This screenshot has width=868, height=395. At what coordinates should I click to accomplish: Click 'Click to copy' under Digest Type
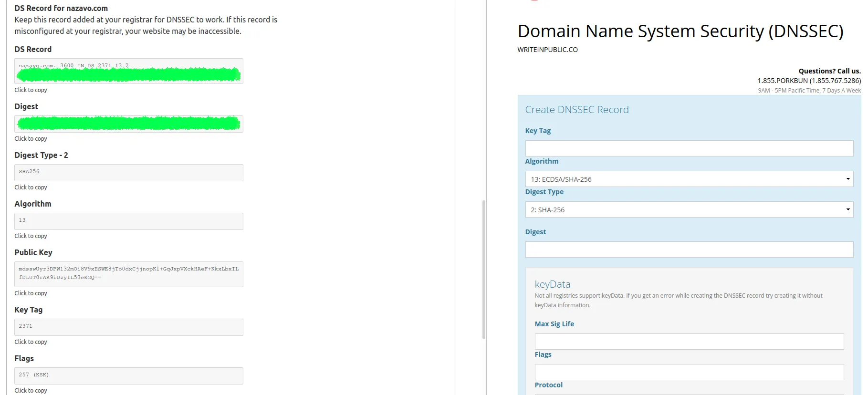(x=31, y=187)
